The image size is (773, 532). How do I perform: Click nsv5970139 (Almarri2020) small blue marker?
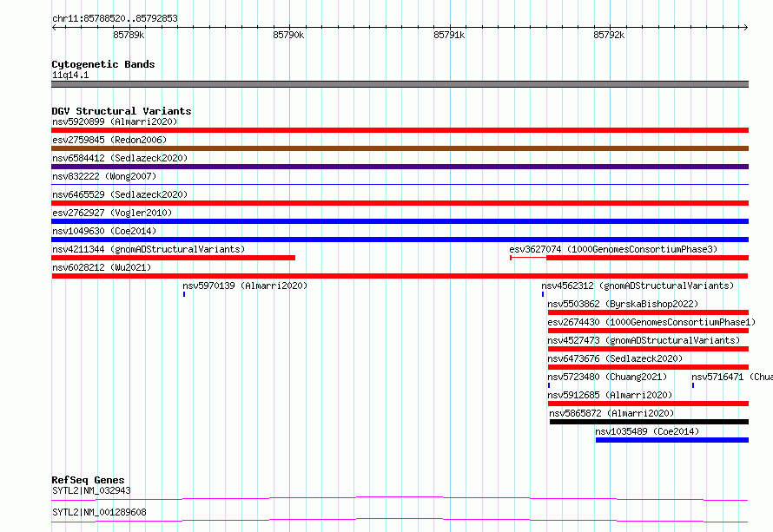coord(184,294)
